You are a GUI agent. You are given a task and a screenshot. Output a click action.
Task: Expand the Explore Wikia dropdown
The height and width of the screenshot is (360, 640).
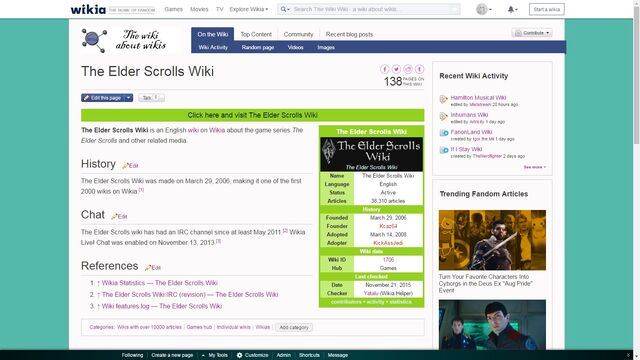[x=249, y=9]
